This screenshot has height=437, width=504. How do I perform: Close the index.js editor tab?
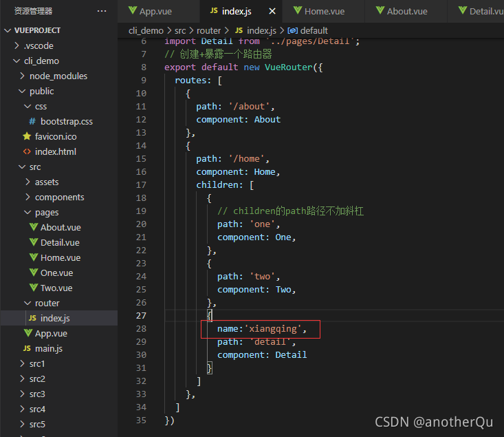pyautogui.click(x=272, y=11)
